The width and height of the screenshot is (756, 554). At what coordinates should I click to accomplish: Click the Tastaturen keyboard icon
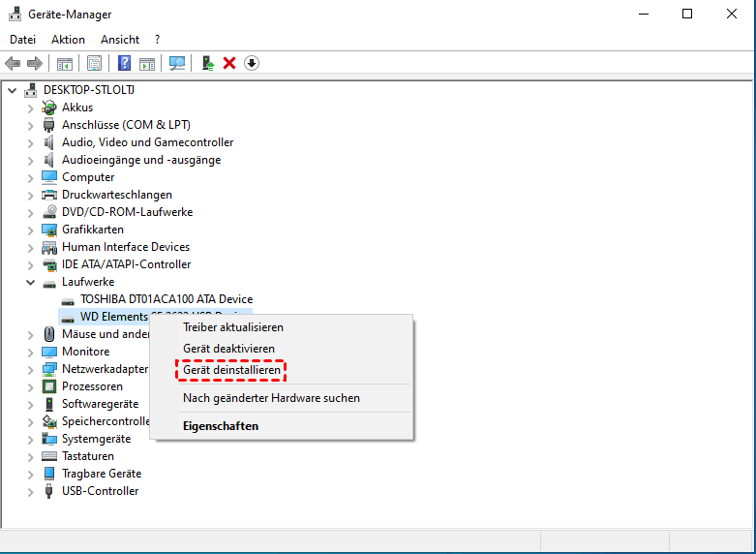click(x=49, y=456)
